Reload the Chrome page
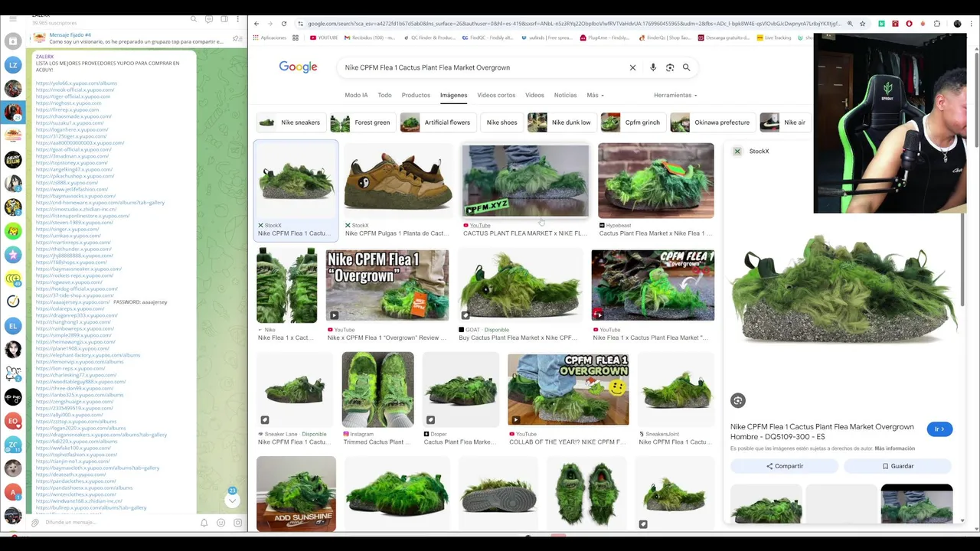The height and width of the screenshot is (551, 980). click(x=284, y=24)
